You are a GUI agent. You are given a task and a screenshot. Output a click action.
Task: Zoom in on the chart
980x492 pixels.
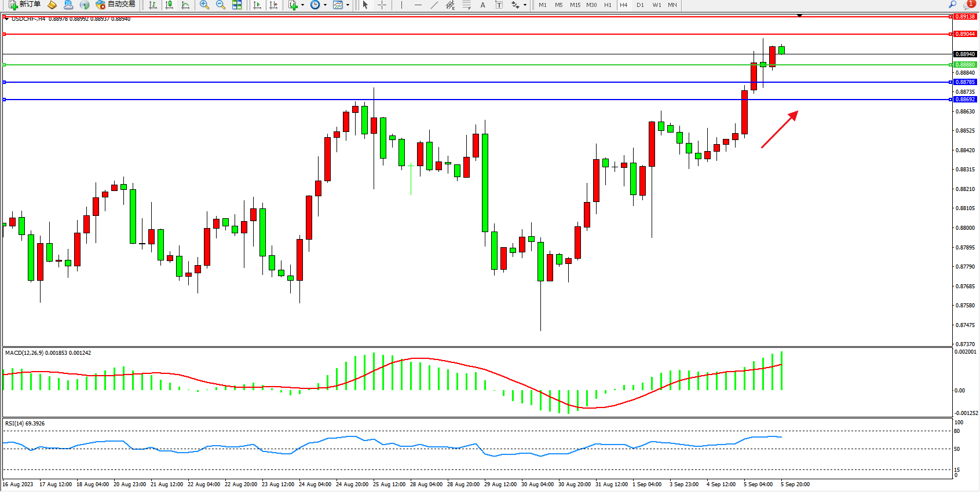pos(204,5)
